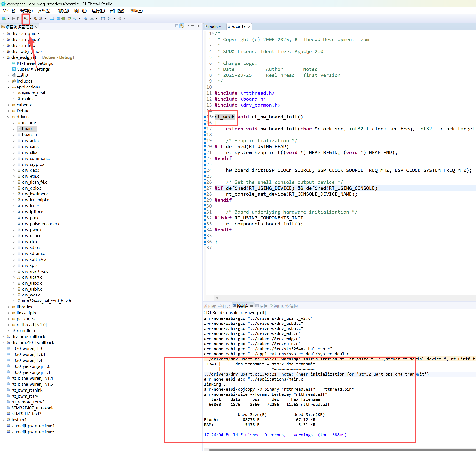Image resolution: width=476 pixels, height=451 pixels.
Task: Collapse the drivers folder
Action: click(8, 117)
